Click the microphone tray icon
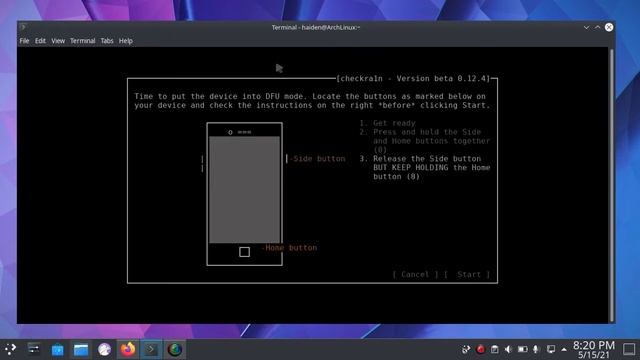This screenshot has width=640, height=360. (536, 349)
